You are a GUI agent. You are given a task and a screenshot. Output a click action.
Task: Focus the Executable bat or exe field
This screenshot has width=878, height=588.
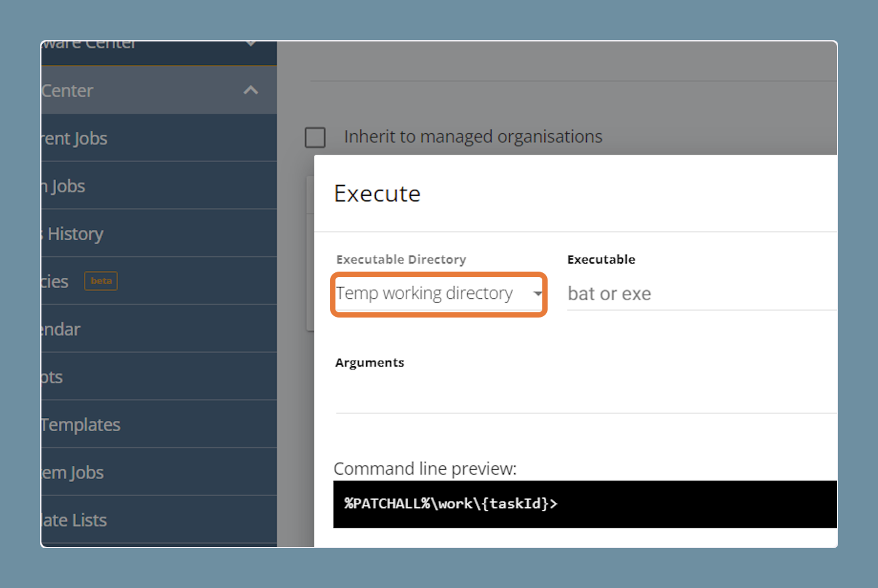coord(702,294)
